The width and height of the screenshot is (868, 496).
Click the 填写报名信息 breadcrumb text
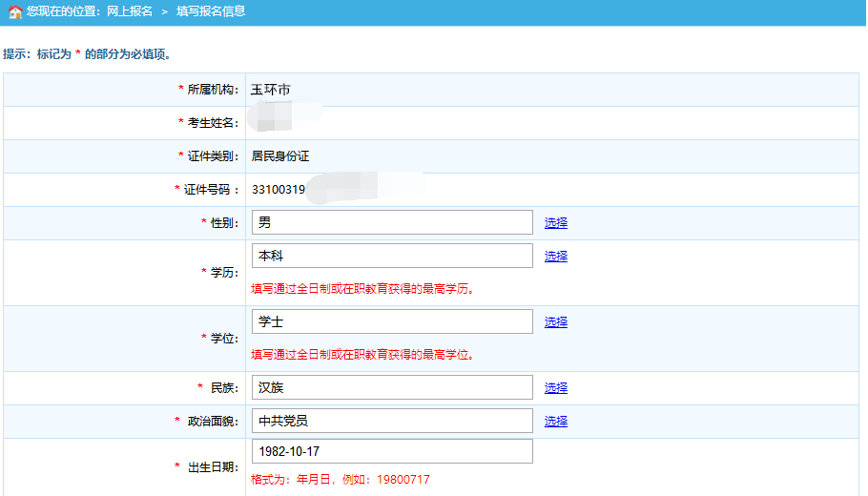pyautogui.click(x=211, y=11)
